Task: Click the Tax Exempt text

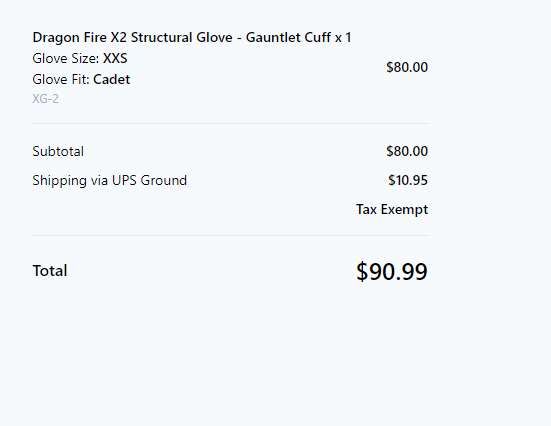Action: 392,209
